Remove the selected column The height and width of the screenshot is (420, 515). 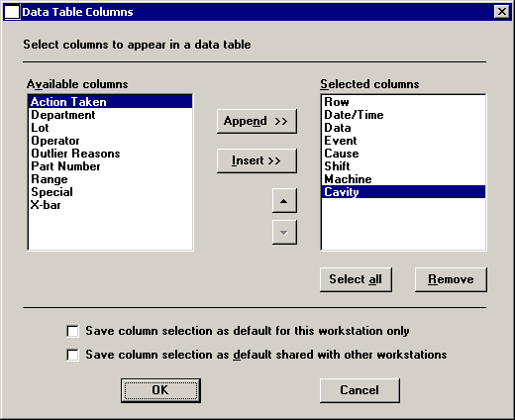451,279
